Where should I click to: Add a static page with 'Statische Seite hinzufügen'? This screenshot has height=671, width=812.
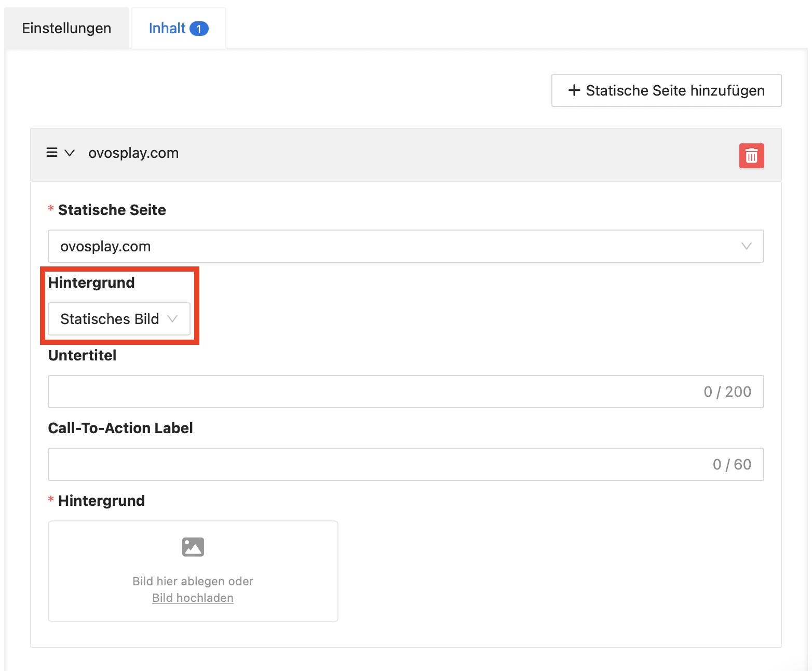[x=666, y=90]
